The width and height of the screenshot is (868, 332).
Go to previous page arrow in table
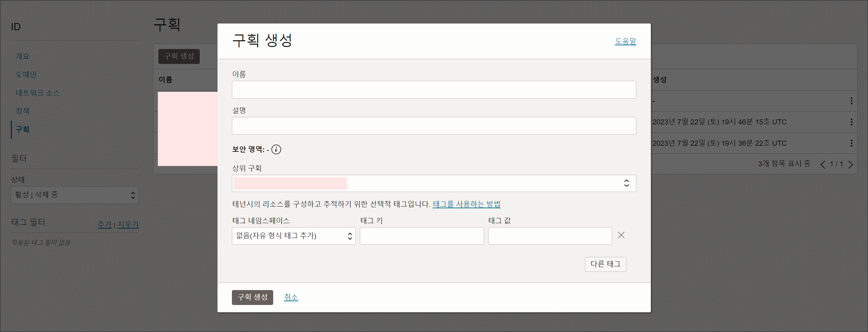click(823, 164)
